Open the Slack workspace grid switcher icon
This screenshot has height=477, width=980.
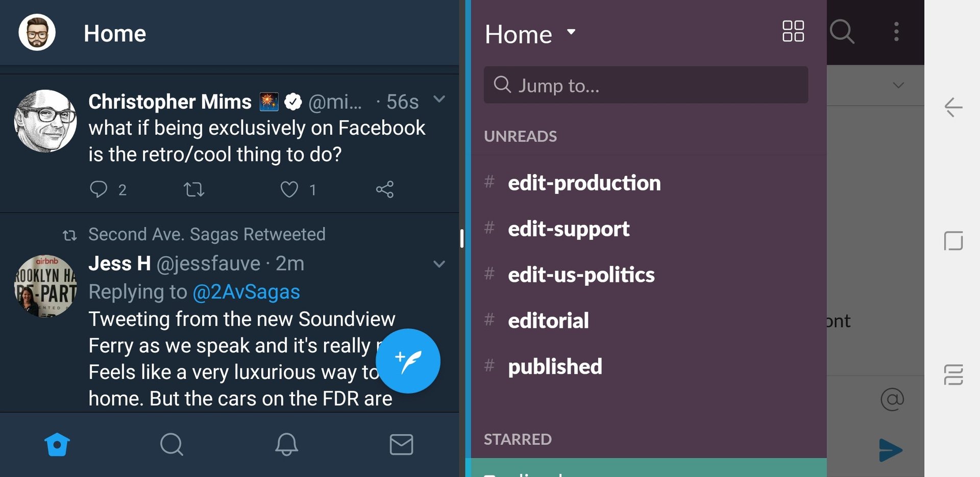pyautogui.click(x=793, y=31)
